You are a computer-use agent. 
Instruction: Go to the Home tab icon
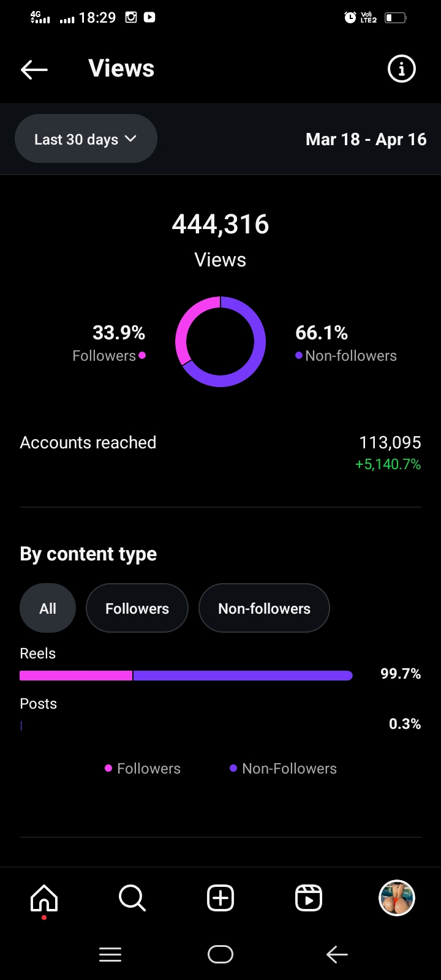click(44, 899)
